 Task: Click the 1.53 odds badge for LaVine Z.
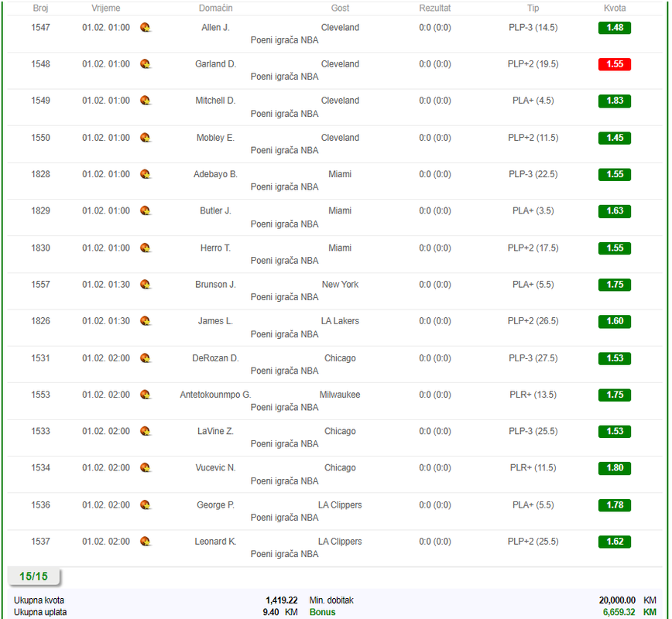[615, 432]
